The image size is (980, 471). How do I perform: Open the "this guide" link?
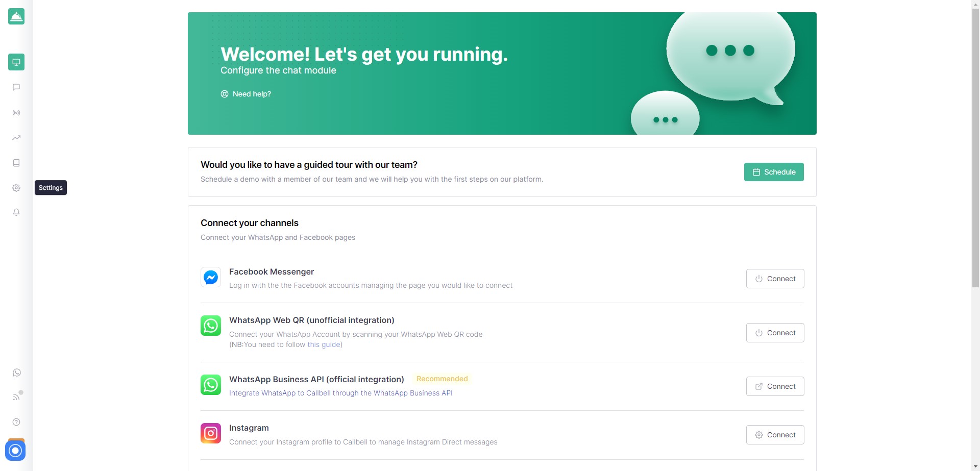pos(324,344)
